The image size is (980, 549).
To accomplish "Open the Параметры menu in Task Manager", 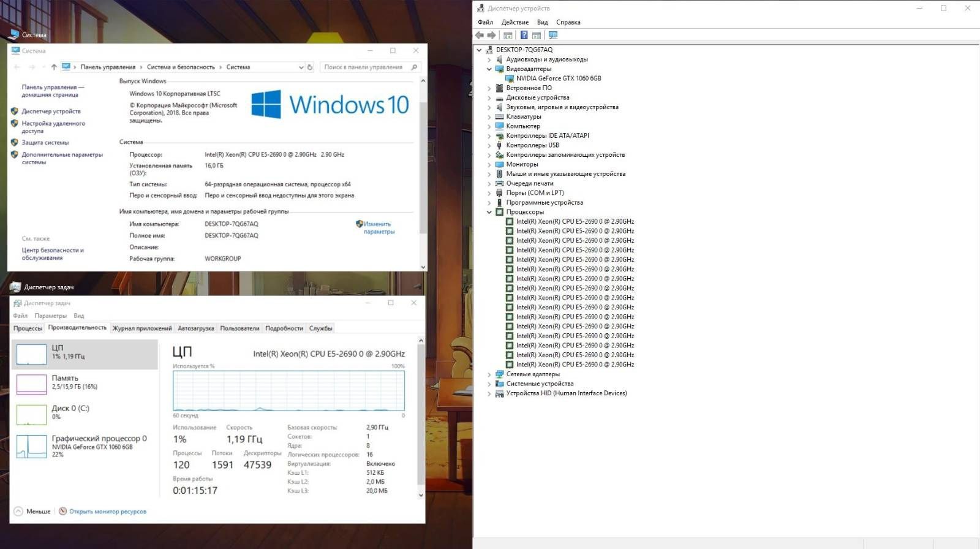I will 50,316.
